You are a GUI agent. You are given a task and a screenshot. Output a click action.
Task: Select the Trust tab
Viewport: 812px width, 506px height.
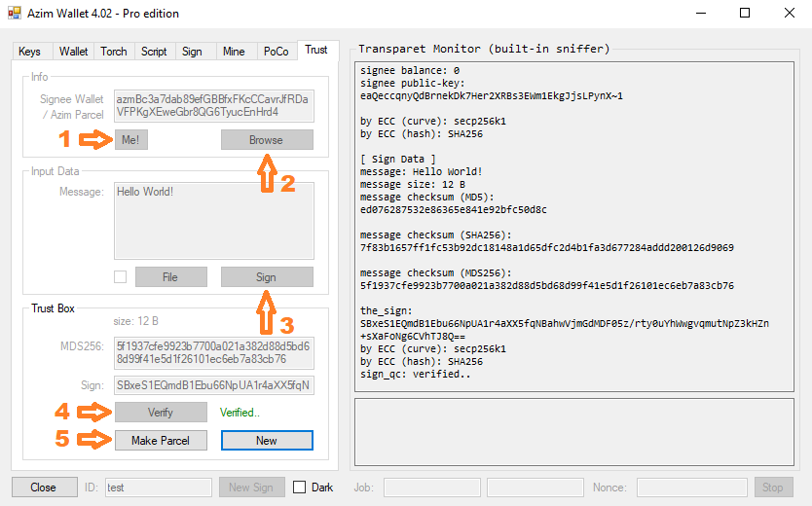[316, 50]
